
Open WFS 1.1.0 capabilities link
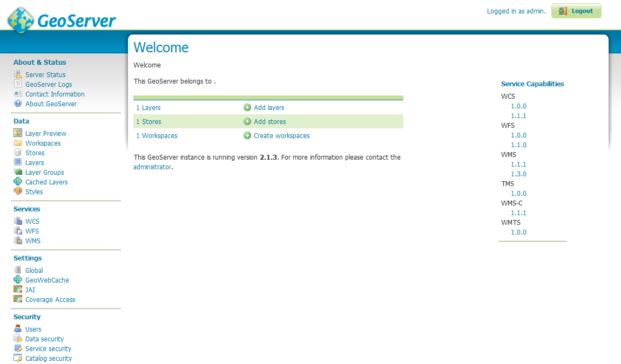tap(518, 145)
